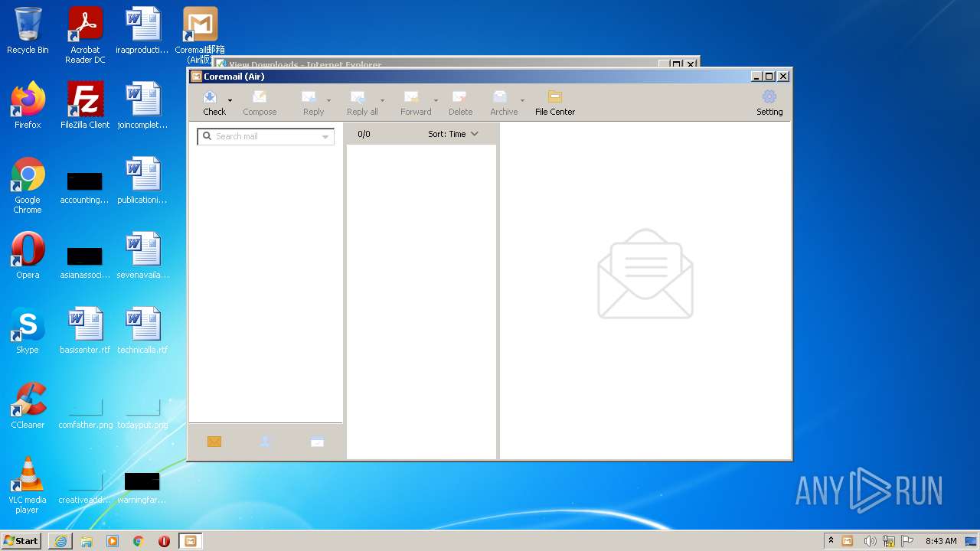Viewport: 980px width, 551px height.
Task: Select the Skype desktop icon
Action: tap(28, 331)
